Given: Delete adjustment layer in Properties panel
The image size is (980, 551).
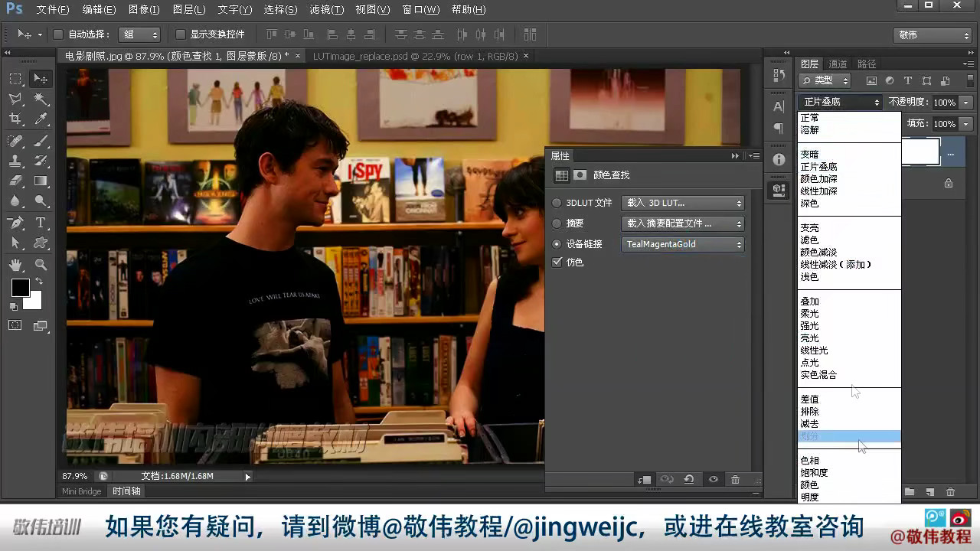Looking at the screenshot, I should click(735, 480).
